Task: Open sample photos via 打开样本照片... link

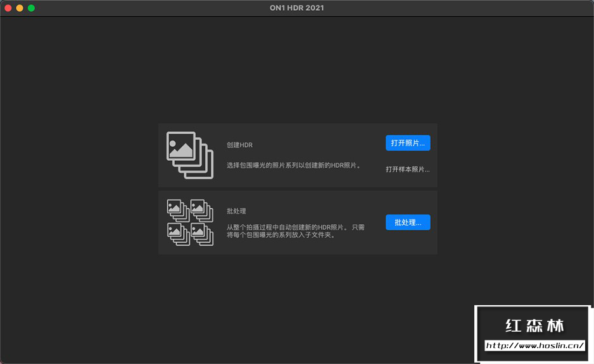Action: coord(408,169)
